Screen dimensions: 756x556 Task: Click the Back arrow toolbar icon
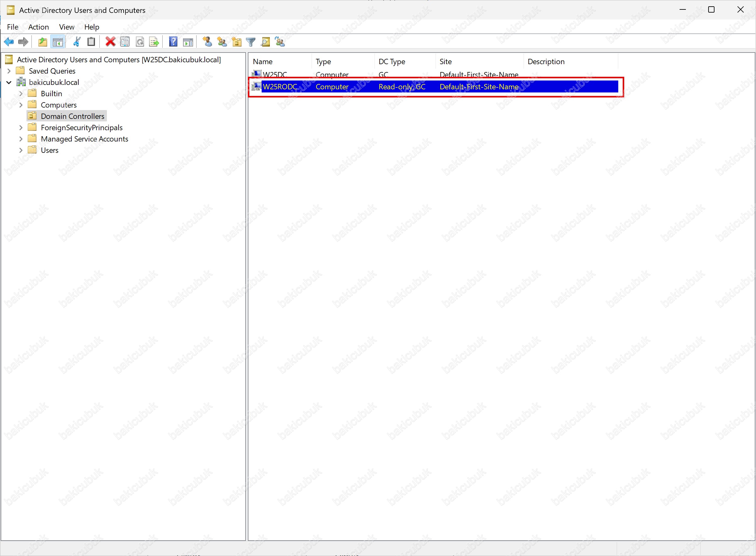click(x=9, y=42)
